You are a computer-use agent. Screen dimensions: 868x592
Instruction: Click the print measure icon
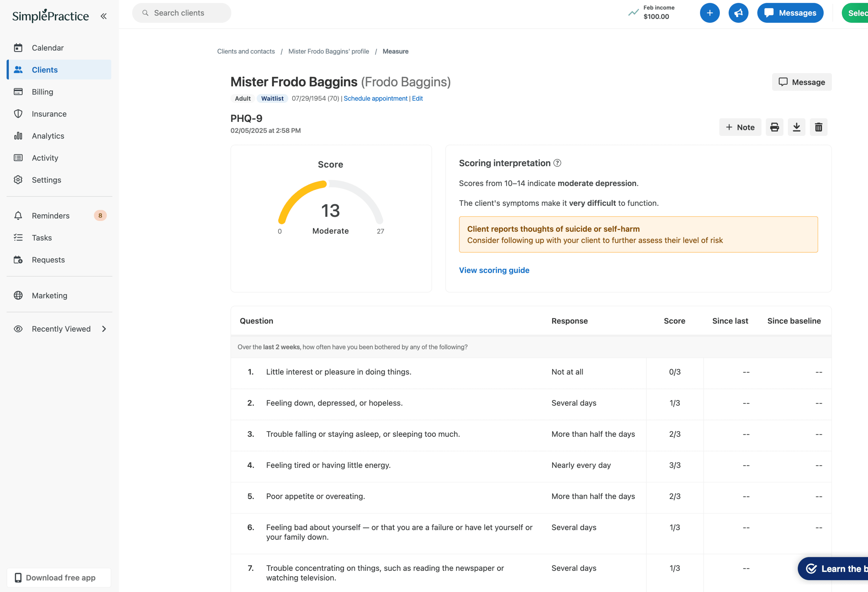click(x=774, y=127)
